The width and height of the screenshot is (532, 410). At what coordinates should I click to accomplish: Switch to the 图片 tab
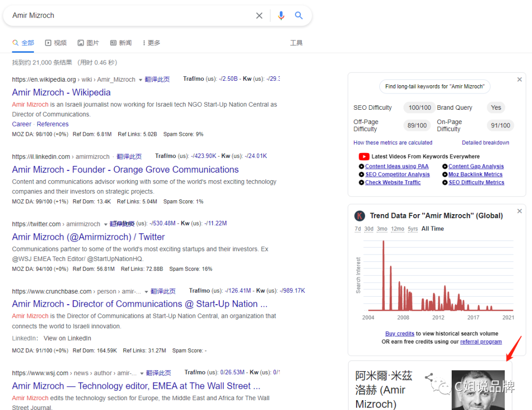click(x=93, y=43)
